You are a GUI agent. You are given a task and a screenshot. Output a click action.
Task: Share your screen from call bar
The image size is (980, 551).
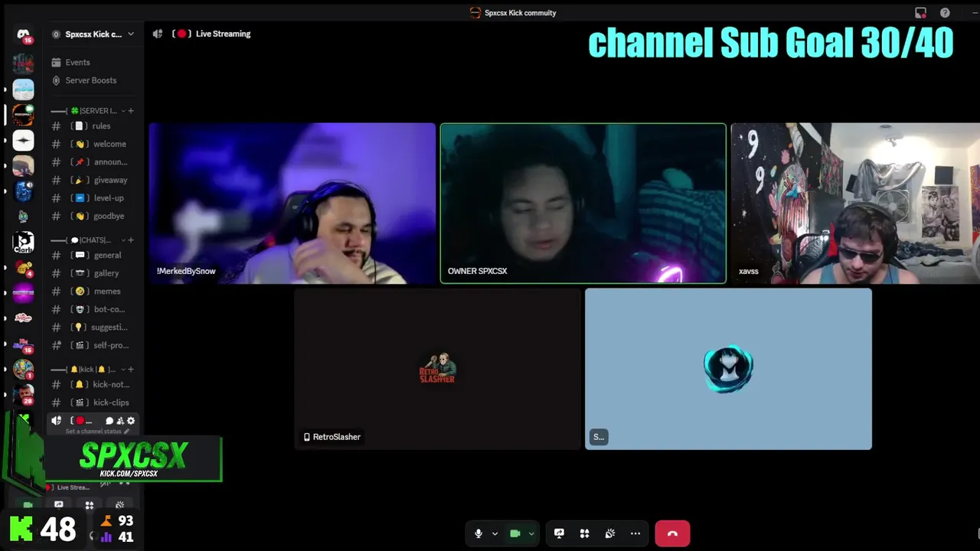pyautogui.click(x=559, y=533)
